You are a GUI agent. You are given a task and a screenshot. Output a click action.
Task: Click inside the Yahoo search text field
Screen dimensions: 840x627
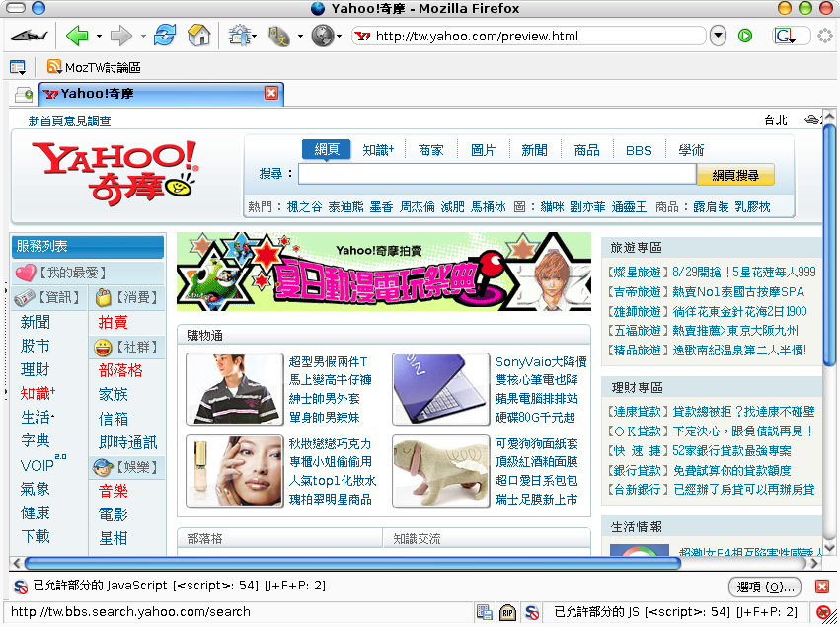[x=497, y=174]
